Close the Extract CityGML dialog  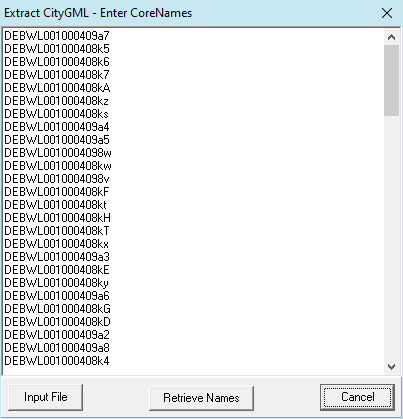[387, 13]
